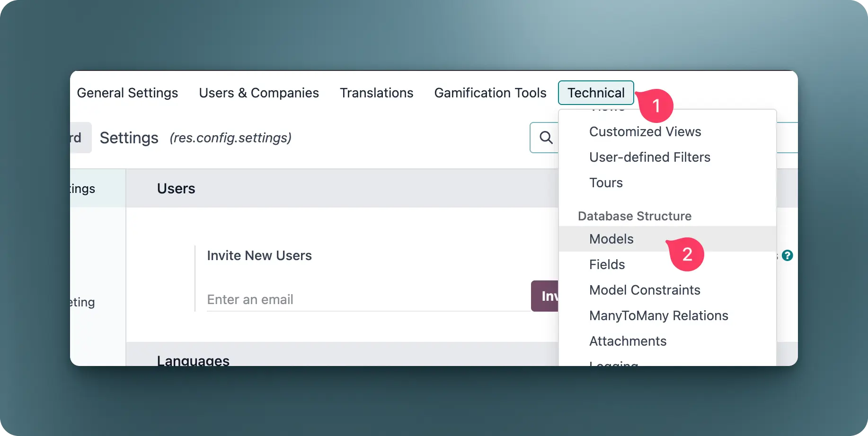
Task: Open the Technical menu
Action: [x=595, y=93]
